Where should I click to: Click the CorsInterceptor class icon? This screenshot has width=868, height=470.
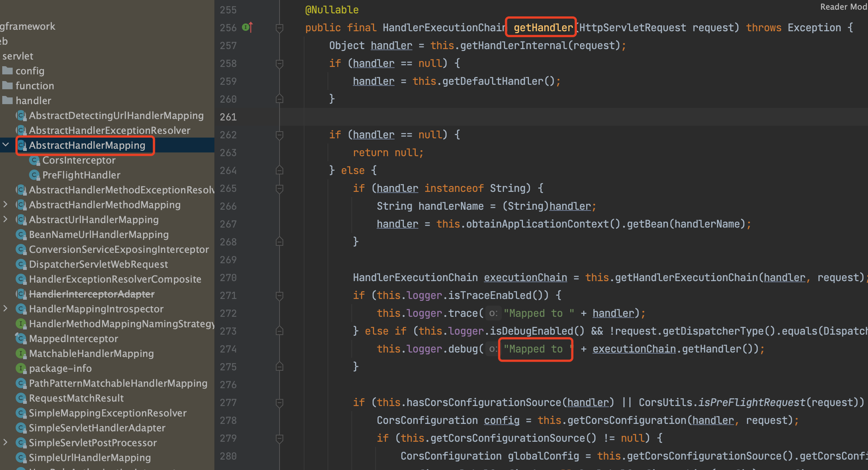click(x=34, y=160)
